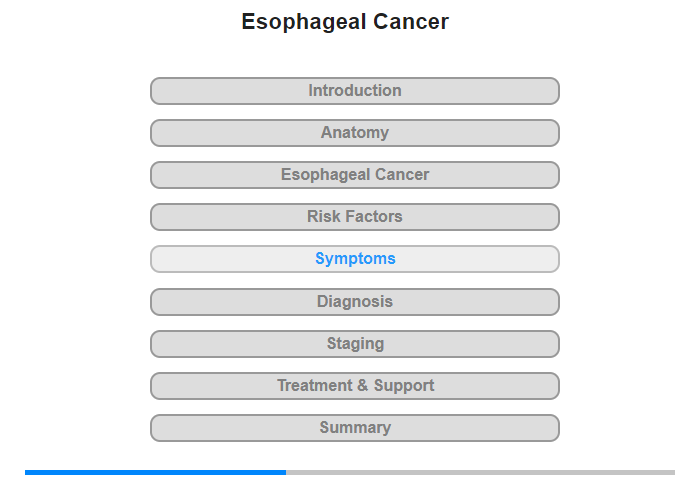Click the Treatment & Support label text
This screenshot has width=700, height=480.
tap(356, 386)
